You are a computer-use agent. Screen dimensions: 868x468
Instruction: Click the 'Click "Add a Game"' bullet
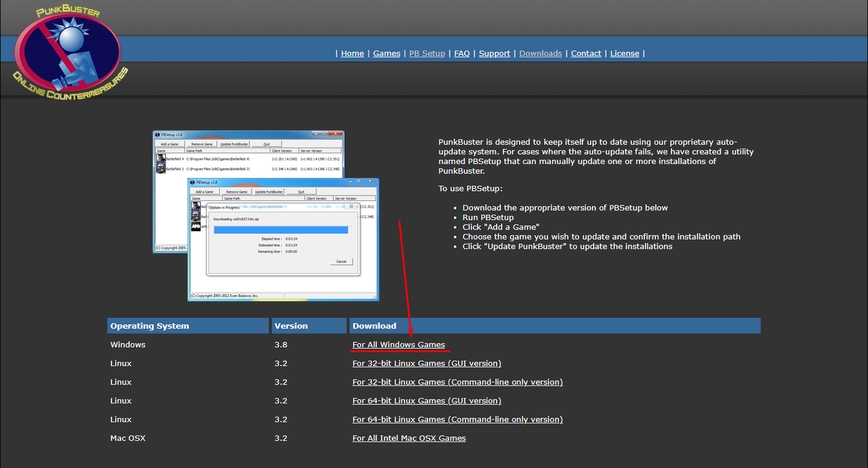pos(501,227)
